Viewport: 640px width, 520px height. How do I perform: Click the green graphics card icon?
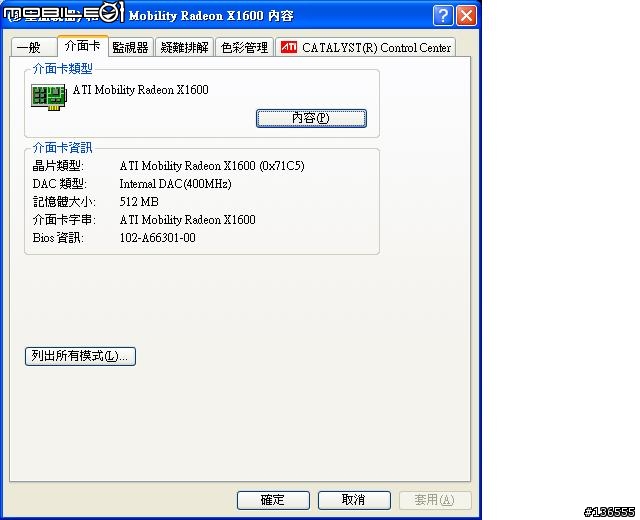tap(49, 97)
